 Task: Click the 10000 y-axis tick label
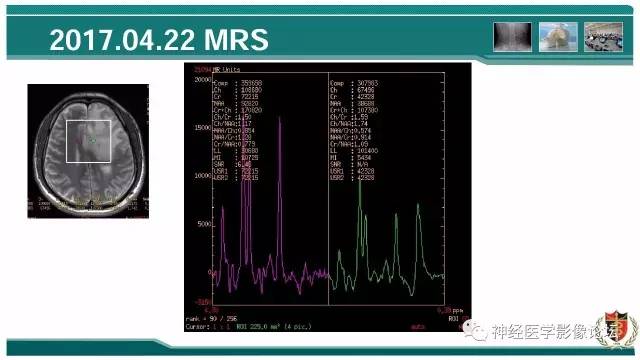[x=202, y=176]
